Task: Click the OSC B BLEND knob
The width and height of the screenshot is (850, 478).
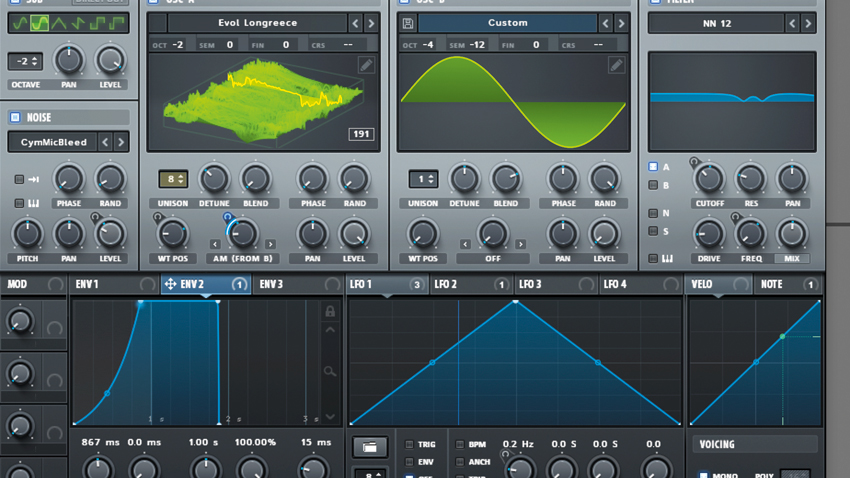Action: (x=506, y=179)
